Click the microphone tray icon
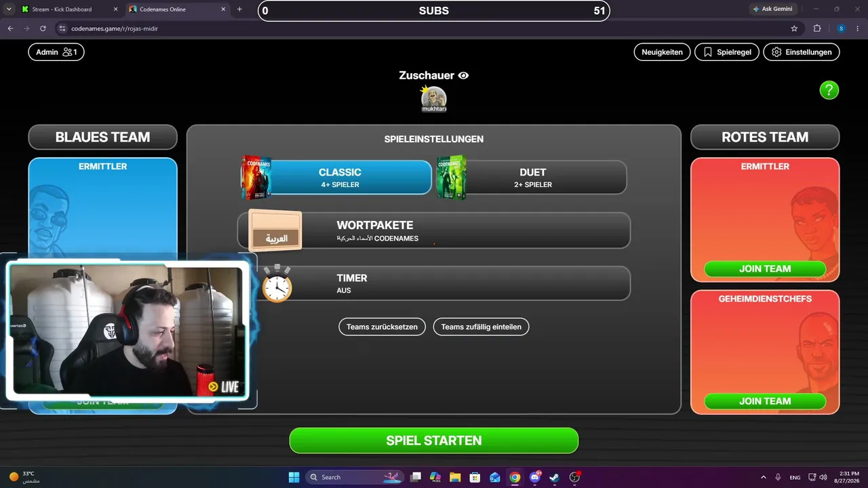This screenshot has width=868, height=488. (x=778, y=477)
